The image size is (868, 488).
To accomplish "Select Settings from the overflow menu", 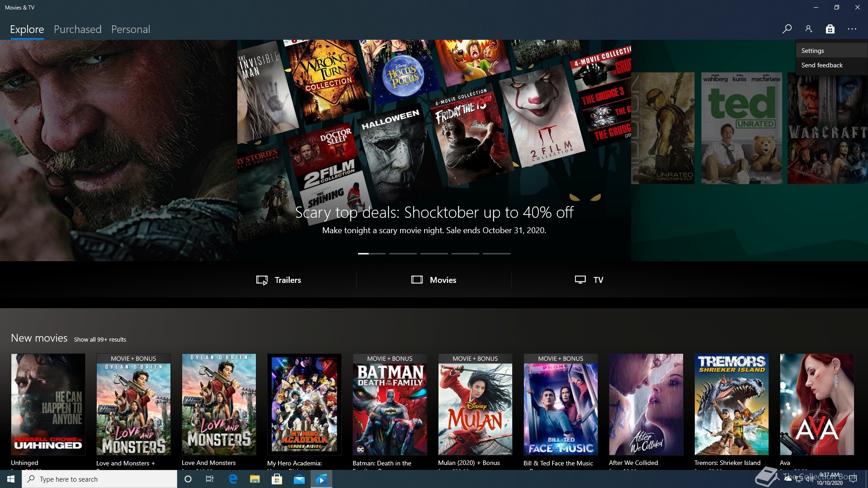I will (x=832, y=51).
